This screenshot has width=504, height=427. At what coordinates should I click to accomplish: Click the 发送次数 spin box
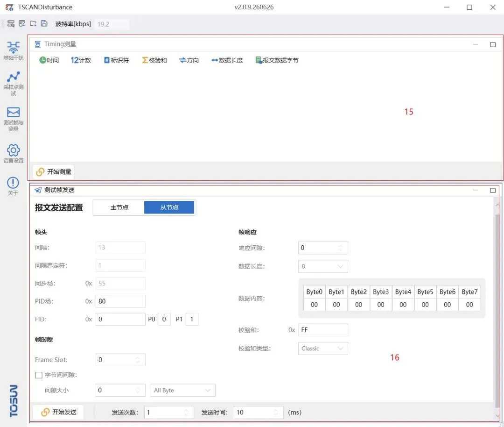[169, 413]
